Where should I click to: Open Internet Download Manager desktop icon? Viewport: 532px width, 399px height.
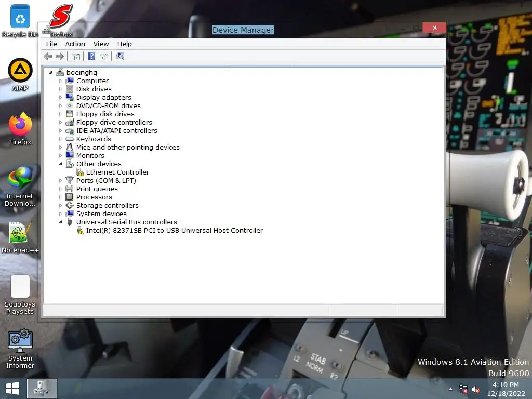tap(20, 187)
